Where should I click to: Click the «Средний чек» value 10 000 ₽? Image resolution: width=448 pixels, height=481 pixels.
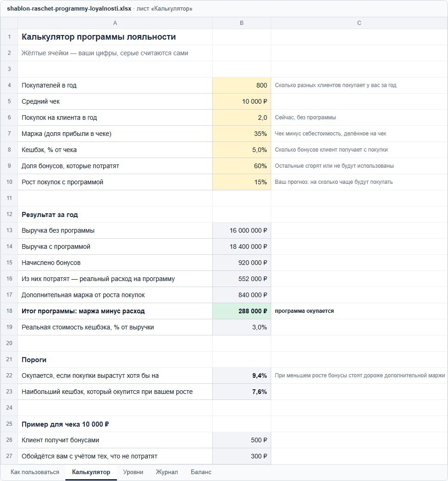242,101
